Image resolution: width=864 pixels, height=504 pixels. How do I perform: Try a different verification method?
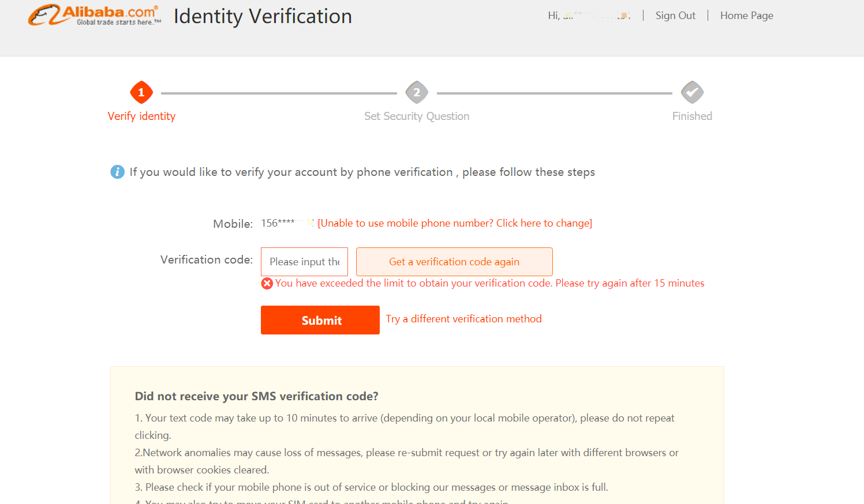pyautogui.click(x=463, y=319)
